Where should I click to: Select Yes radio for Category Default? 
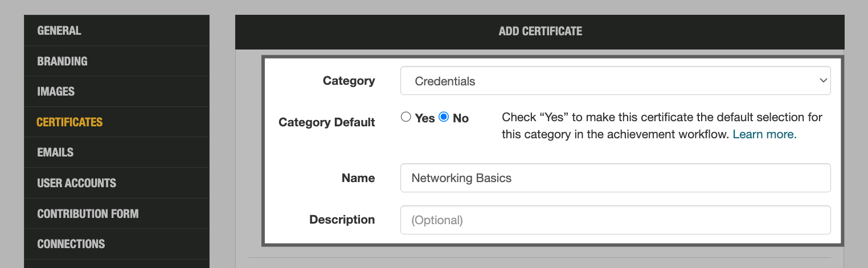click(406, 117)
